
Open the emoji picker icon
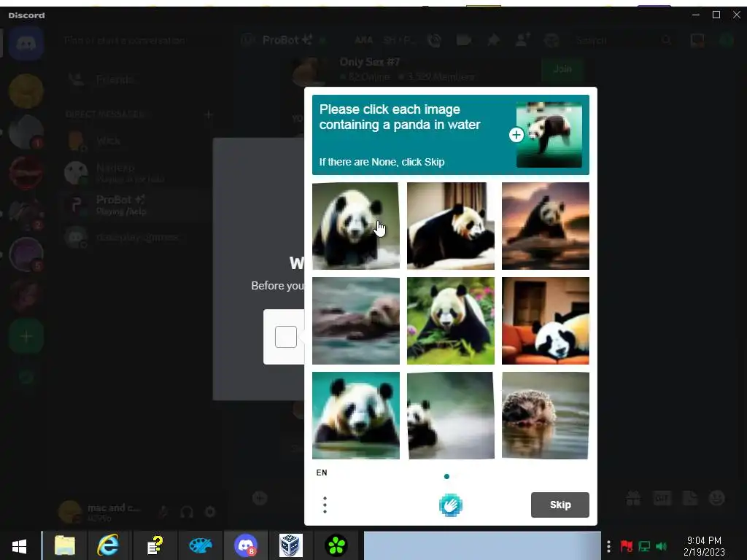click(x=716, y=498)
